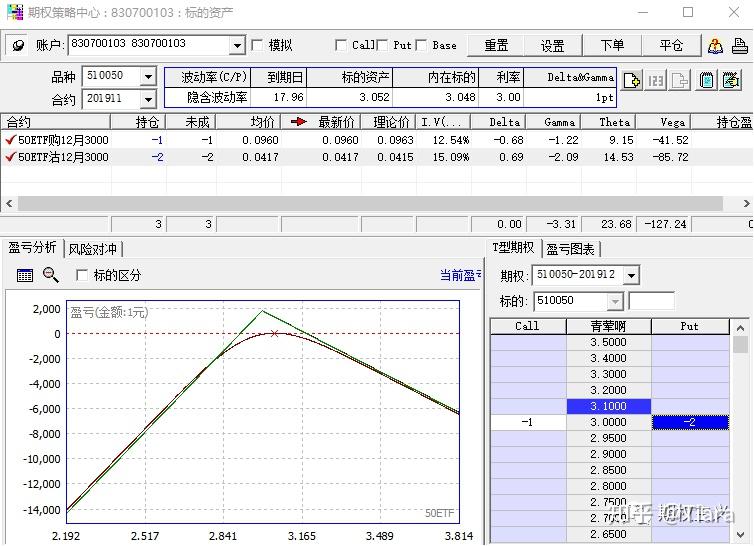
Task: Click the 隐含波动率 cell
Action: (208, 97)
